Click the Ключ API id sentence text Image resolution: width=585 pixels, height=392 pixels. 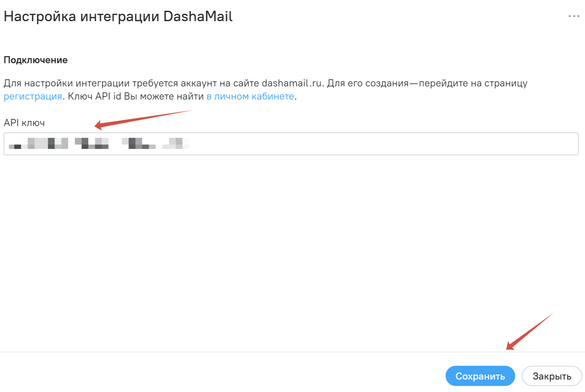[x=136, y=96]
